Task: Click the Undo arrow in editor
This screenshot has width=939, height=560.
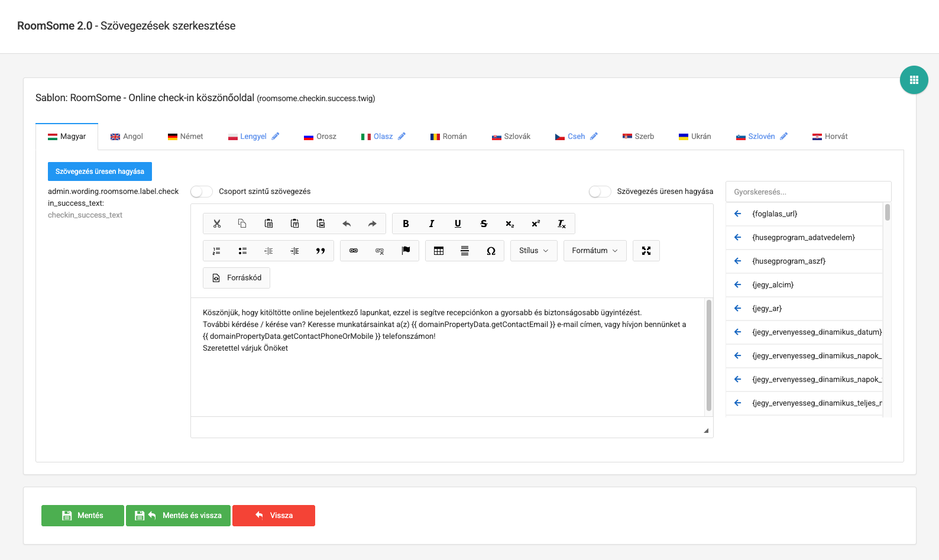Action: point(347,224)
